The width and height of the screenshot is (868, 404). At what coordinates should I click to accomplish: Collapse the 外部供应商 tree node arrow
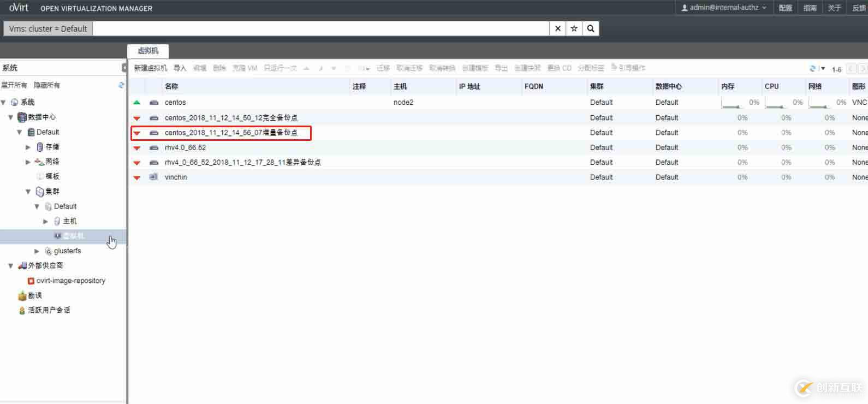tap(10, 266)
